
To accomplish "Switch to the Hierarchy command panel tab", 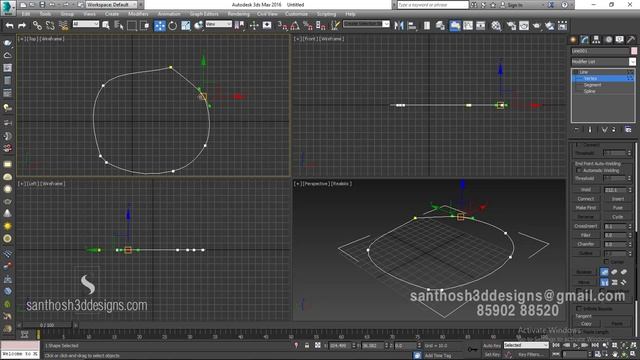I will click(596, 40).
